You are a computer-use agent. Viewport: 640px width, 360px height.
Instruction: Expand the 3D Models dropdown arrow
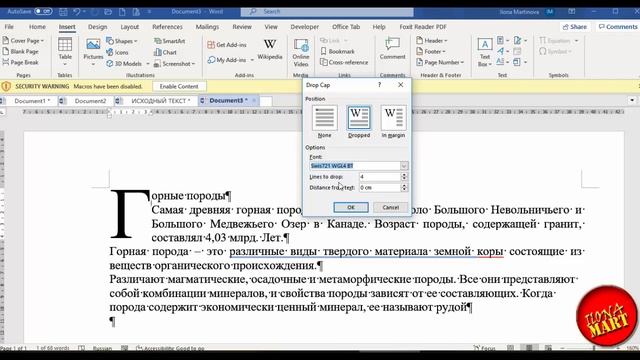point(147,64)
